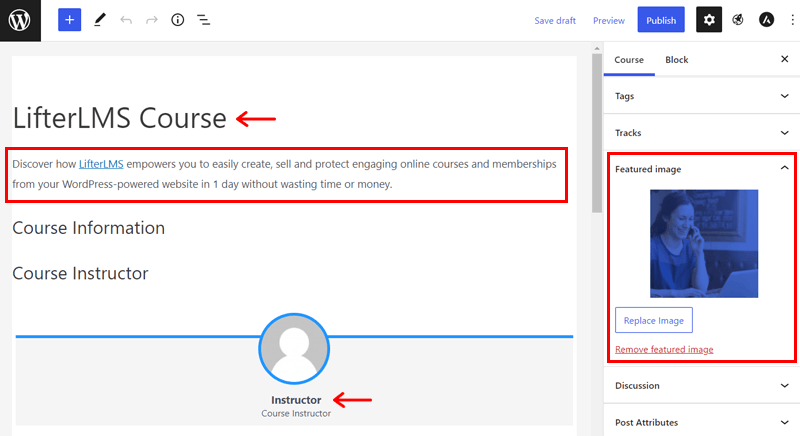This screenshot has width=800, height=436.
Task: Open the LifterLMS rocket icon panel
Action: [737, 20]
